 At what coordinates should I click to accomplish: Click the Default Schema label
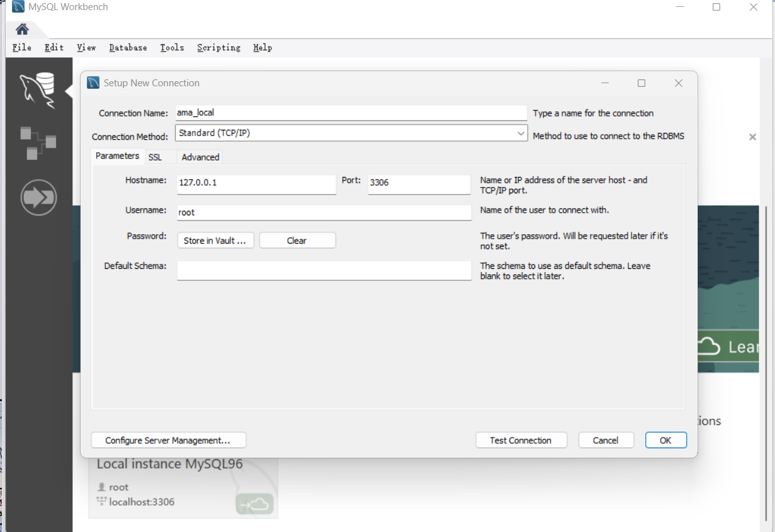pyautogui.click(x=135, y=266)
